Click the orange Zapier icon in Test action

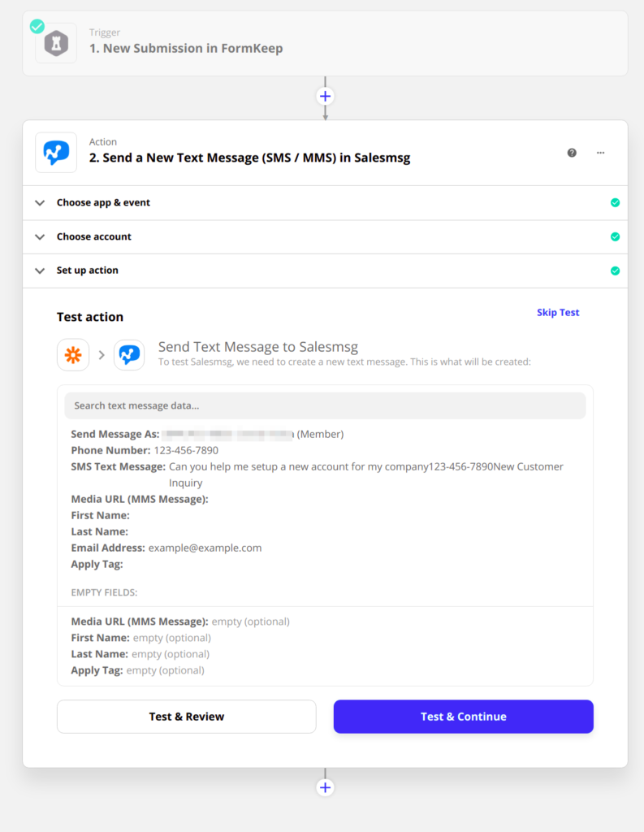73,355
